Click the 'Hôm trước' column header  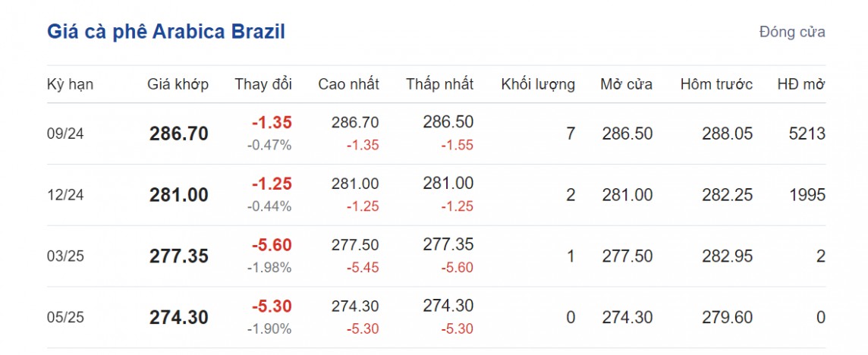tap(716, 84)
